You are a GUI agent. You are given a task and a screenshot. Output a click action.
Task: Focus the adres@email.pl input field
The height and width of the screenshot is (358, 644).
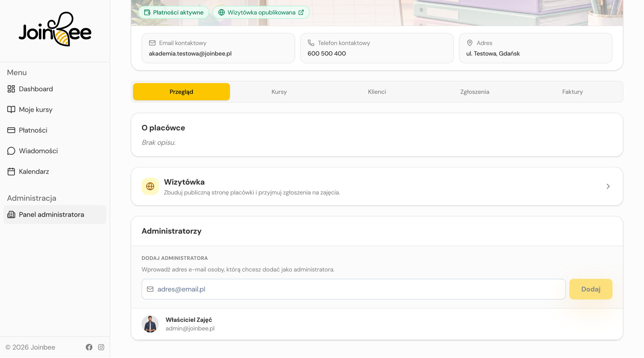(354, 289)
